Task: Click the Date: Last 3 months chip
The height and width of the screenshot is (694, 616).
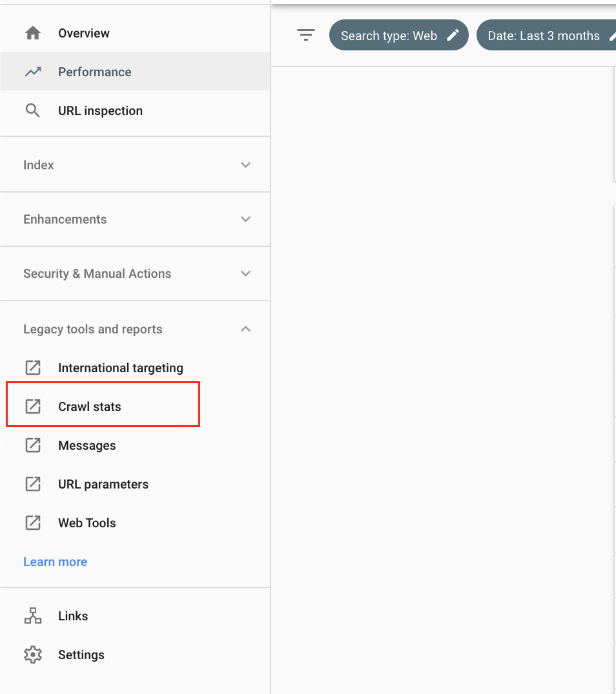Action: (544, 36)
